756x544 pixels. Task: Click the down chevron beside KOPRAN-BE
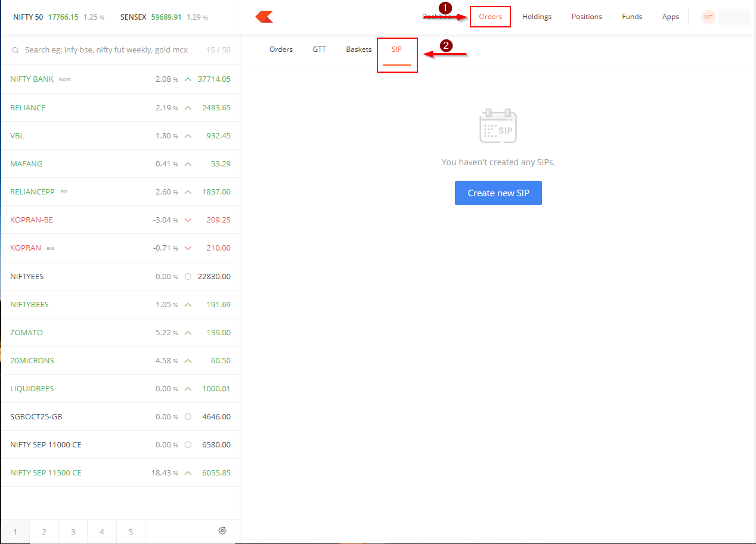[188, 220]
